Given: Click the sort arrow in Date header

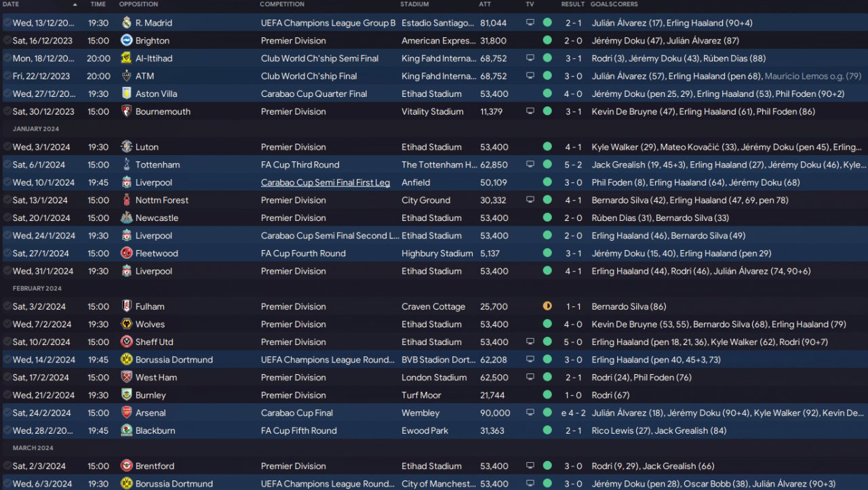Looking at the screenshot, I should pos(75,5).
